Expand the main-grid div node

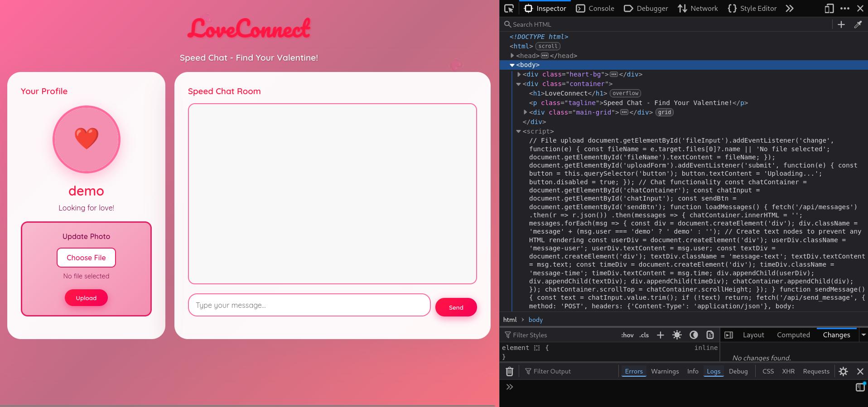coord(526,112)
